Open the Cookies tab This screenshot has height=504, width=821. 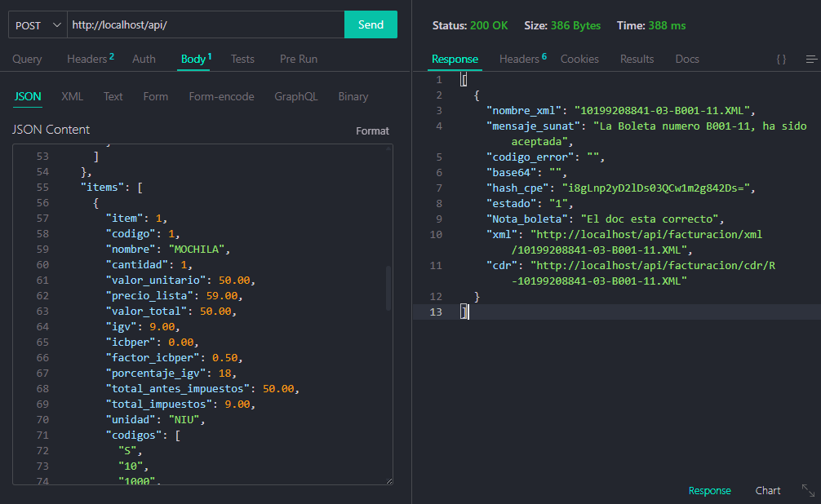pos(579,59)
